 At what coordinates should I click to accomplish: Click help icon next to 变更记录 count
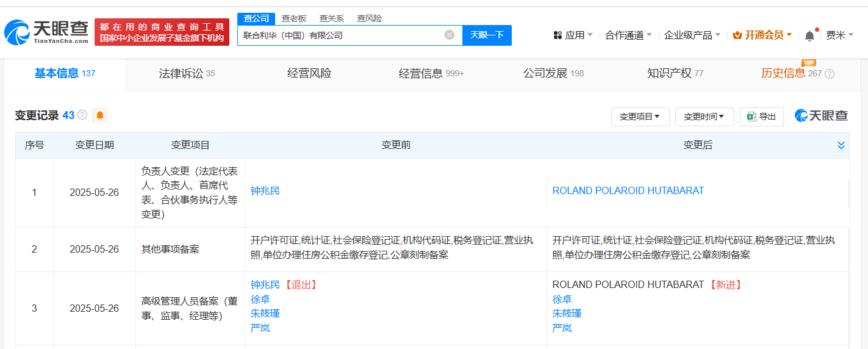tap(82, 115)
